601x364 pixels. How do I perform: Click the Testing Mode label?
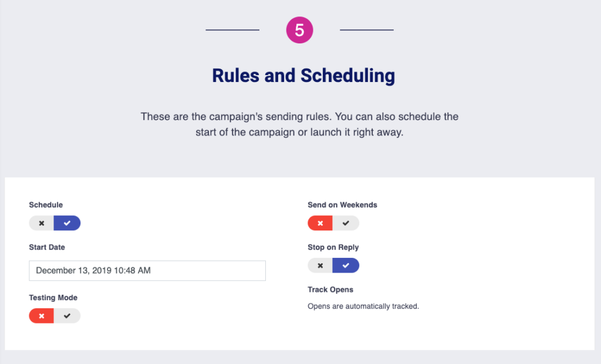(53, 297)
